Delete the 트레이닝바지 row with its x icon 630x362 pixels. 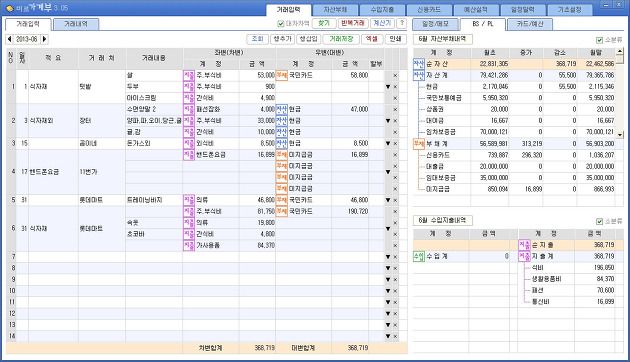pos(395,200)
